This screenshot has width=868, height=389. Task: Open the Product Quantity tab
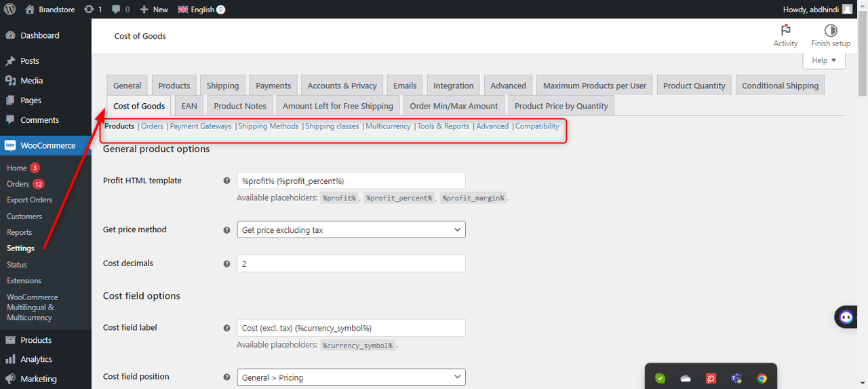coord(694,86)
